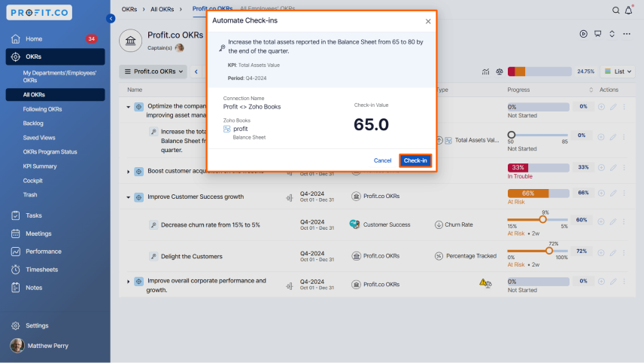
Task: Click add icon for Delight the Customers
Action: 601,253
